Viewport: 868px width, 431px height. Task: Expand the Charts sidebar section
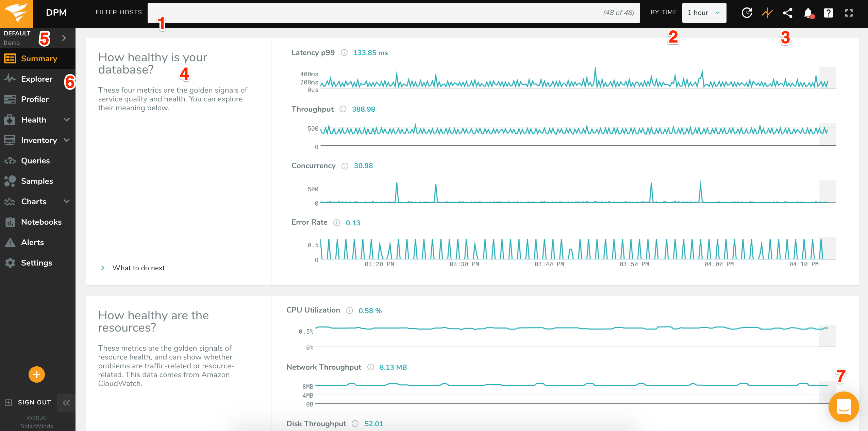(67, 201)
